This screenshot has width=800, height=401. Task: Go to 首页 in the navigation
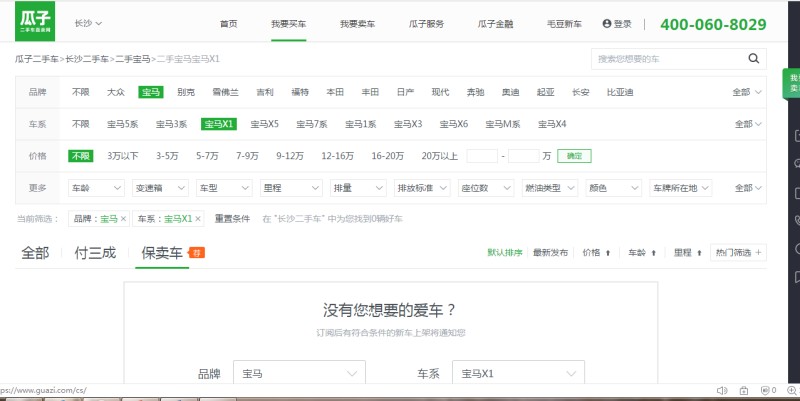tap(229, 24)
